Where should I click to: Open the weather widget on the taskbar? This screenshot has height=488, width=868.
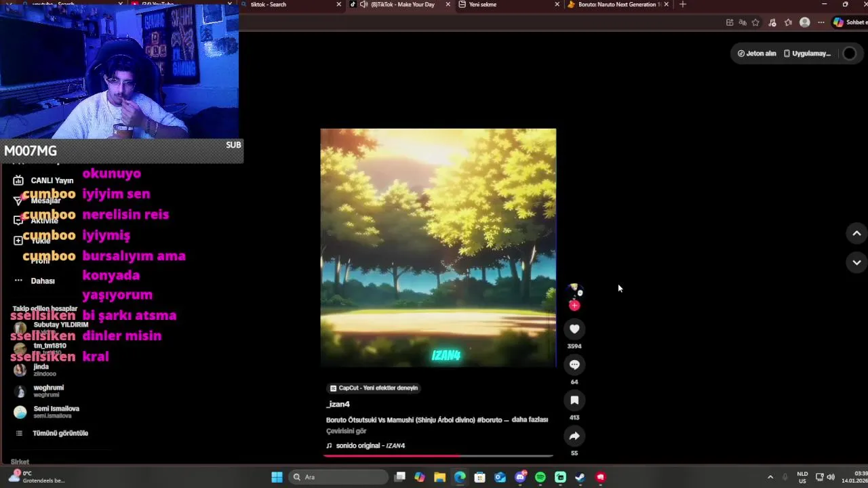[x=35, y=476]
